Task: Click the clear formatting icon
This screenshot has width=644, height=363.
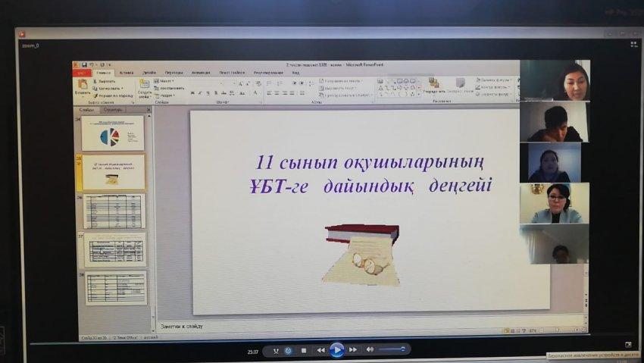Action: 258,83
